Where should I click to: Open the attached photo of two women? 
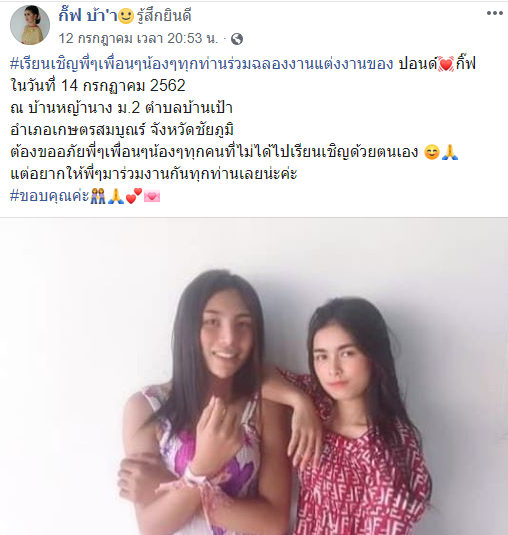[254, 376]
